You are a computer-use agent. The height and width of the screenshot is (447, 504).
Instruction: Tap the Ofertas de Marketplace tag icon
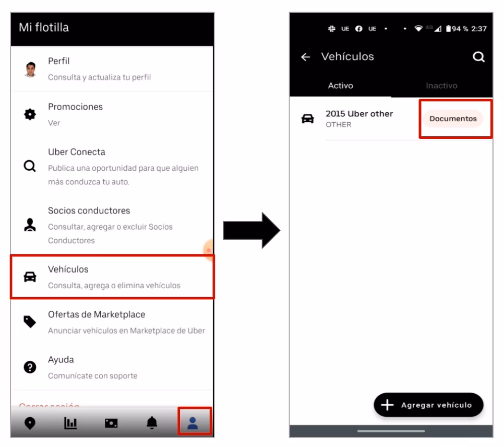[x=30, y=322]
